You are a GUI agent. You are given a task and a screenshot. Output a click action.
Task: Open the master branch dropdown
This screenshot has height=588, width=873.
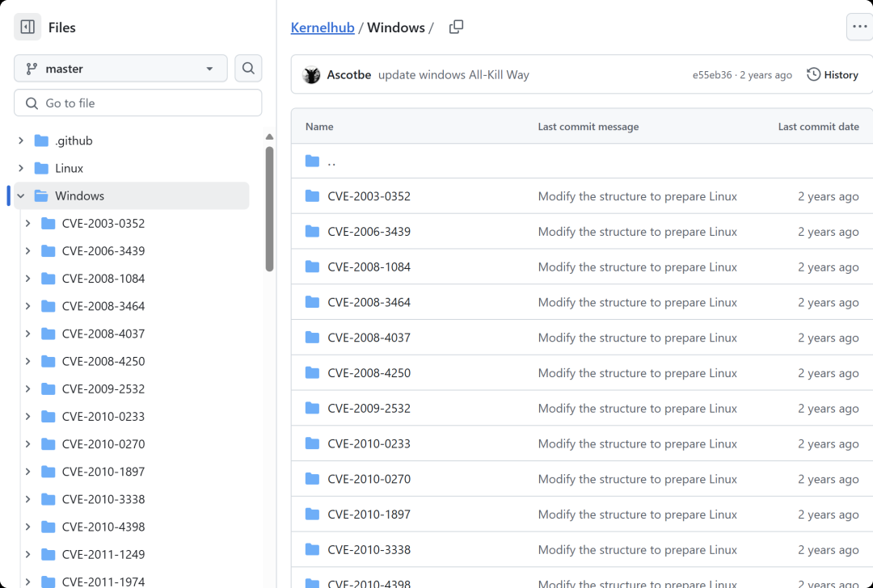coord(120,69)
